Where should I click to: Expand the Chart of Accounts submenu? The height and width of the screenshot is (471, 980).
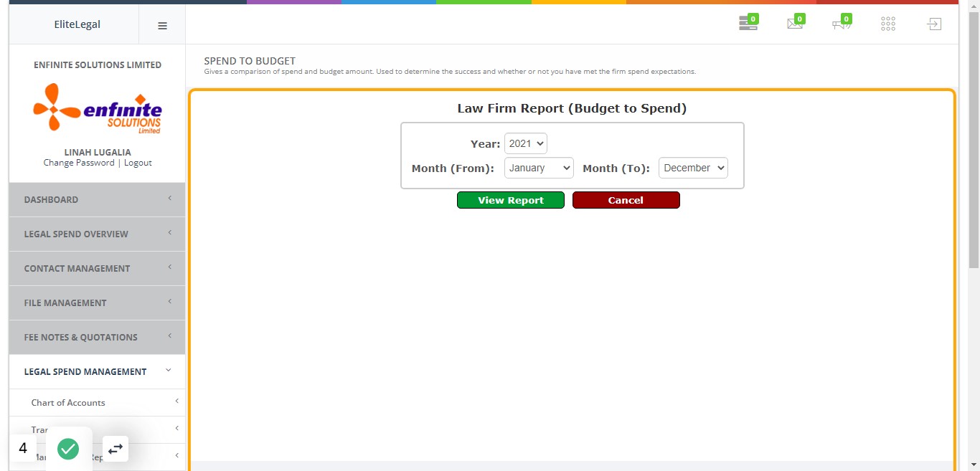(x=97, y=402)
